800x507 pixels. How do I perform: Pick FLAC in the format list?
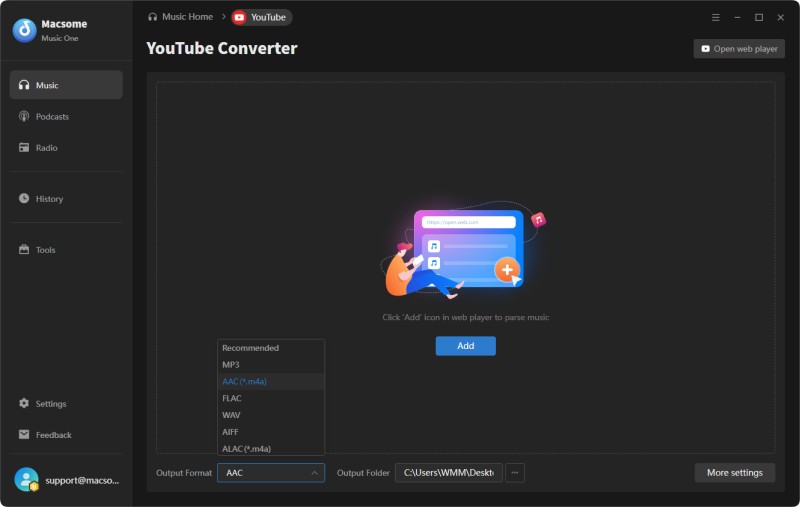[271, 398]
